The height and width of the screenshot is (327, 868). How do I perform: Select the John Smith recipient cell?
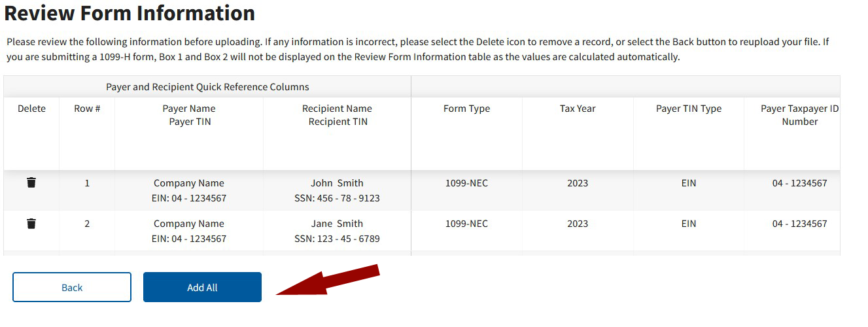point(337,183)
